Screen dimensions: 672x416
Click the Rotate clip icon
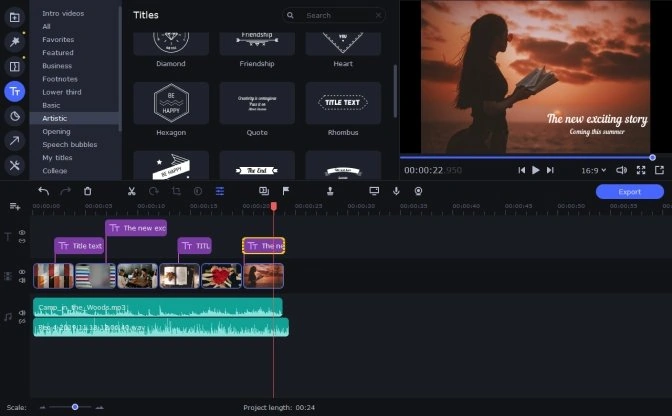[154, 191]
